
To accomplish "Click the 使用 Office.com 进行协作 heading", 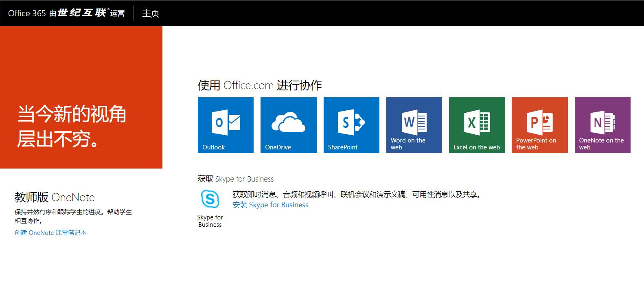I will 260,85.
